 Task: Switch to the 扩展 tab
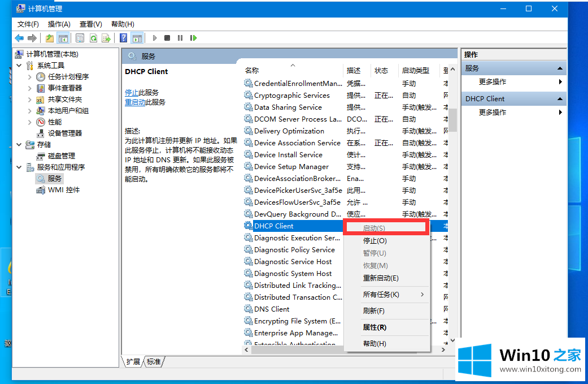pos(133,362)
